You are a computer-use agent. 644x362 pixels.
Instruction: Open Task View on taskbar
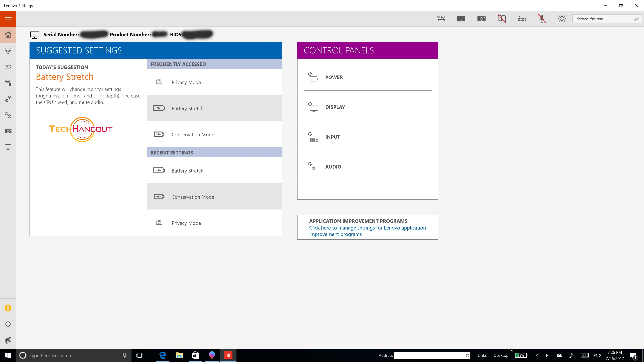click(140, 355)
